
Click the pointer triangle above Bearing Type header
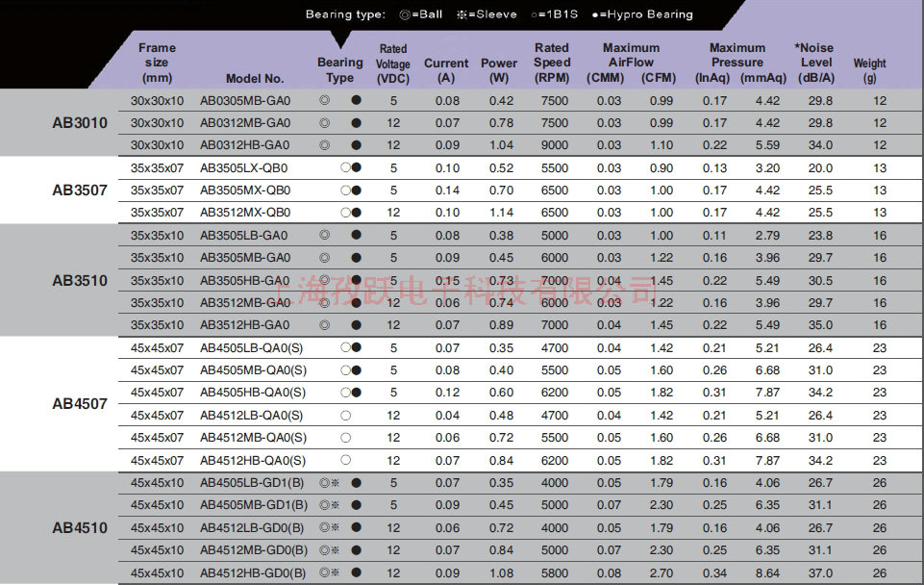339,40
